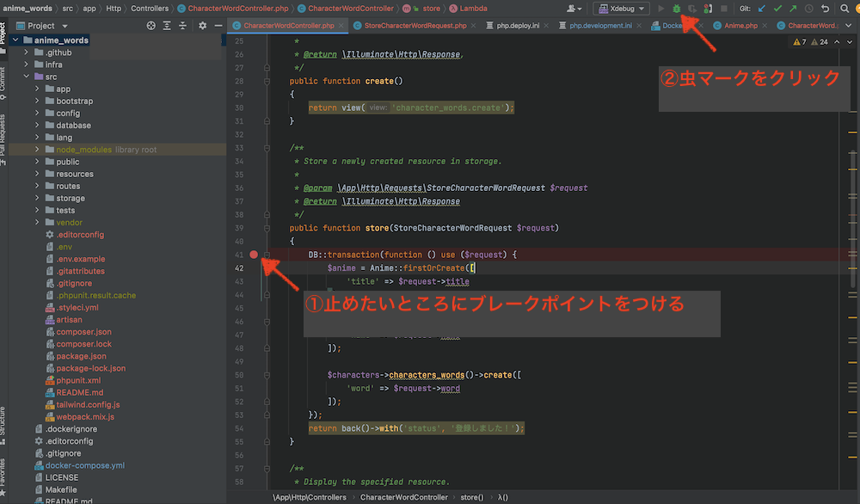
Task: Expand the app folder
Action: [x=37, y=89]
